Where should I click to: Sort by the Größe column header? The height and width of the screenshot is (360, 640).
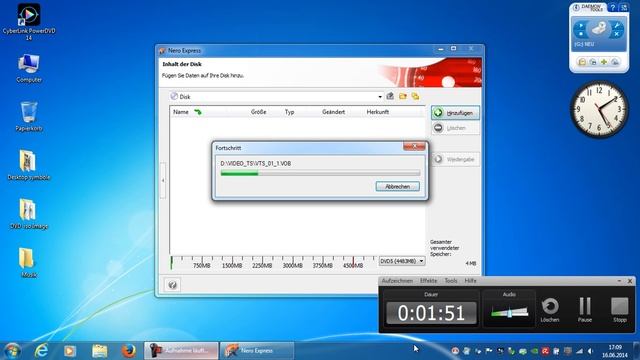258,112
